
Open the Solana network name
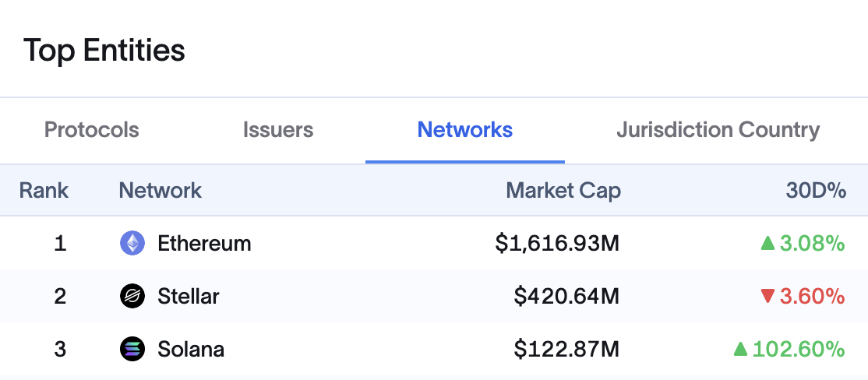tap(191, 350)
